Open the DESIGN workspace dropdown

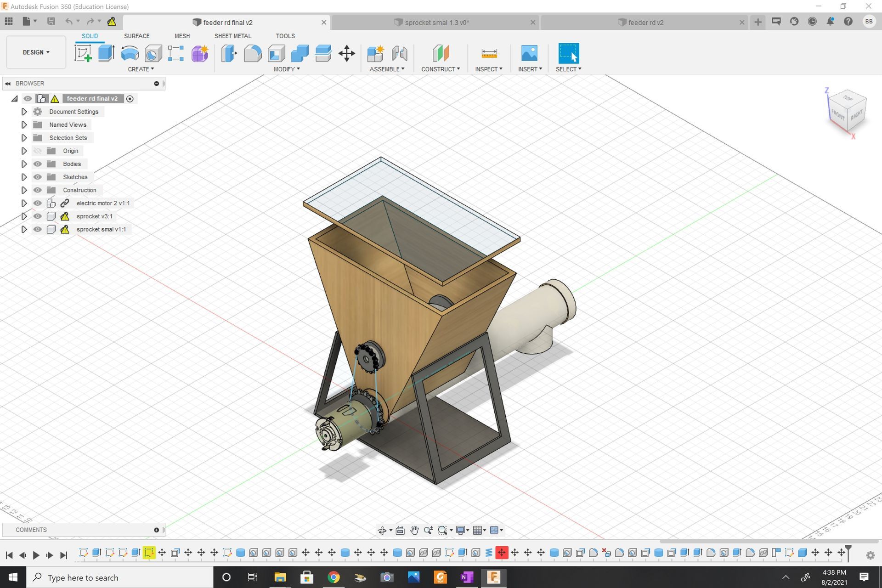36,52
